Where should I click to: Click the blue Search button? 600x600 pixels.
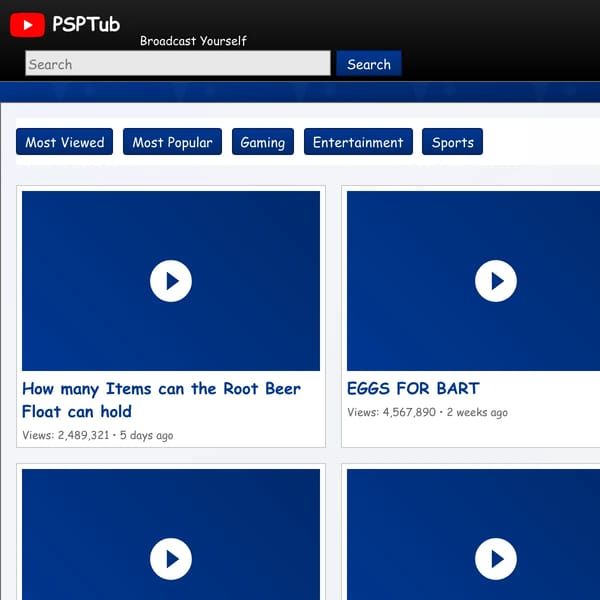click(369, 64)
